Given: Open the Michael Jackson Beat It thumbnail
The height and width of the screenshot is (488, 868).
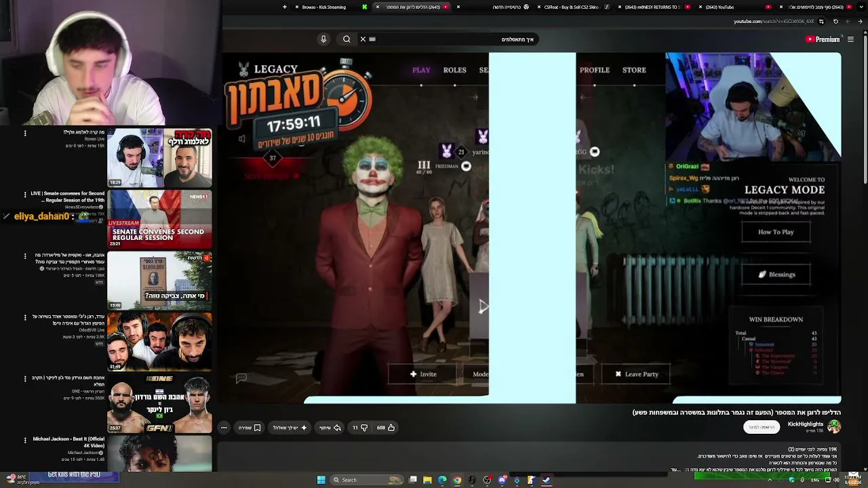Looking at the screenshot, I should [159, 454].
